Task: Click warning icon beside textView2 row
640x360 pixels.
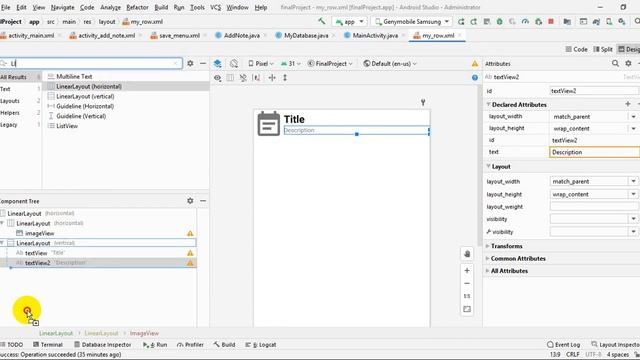Action: click(190, 263)
